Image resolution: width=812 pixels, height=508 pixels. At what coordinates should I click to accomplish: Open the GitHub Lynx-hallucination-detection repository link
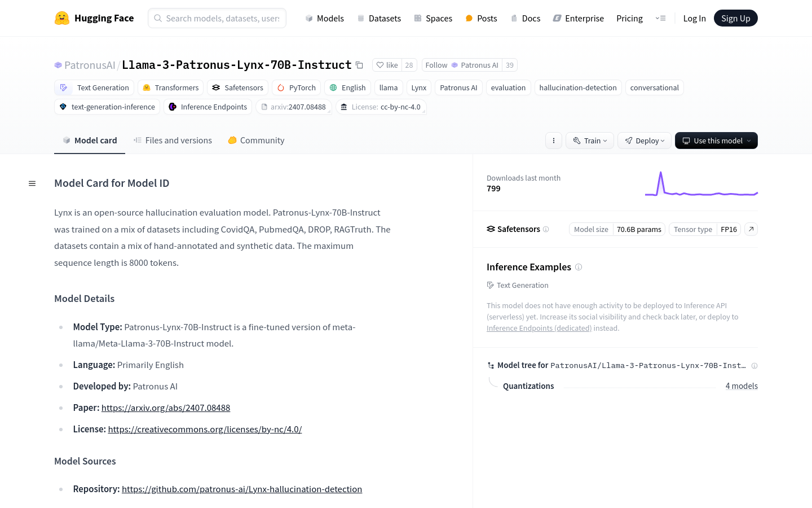pyautogui.click(x=242, y=489)
